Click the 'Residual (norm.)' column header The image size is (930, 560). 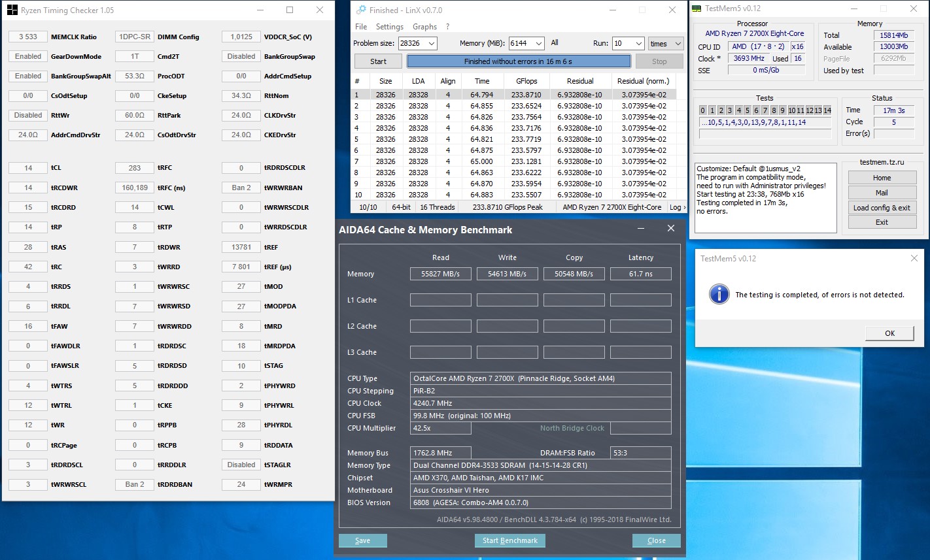[x=643, y=81]
